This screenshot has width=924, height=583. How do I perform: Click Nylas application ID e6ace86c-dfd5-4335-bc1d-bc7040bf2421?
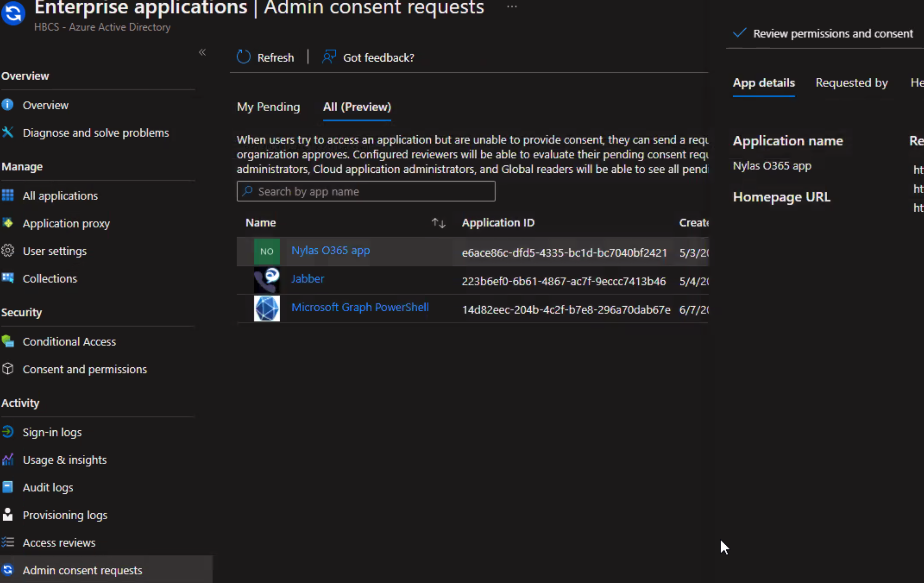click(x=564, y=253)
